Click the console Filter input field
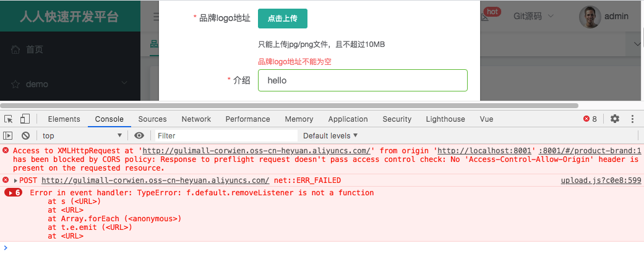Screen dimensions: 644x254 [x=226, y=135]
